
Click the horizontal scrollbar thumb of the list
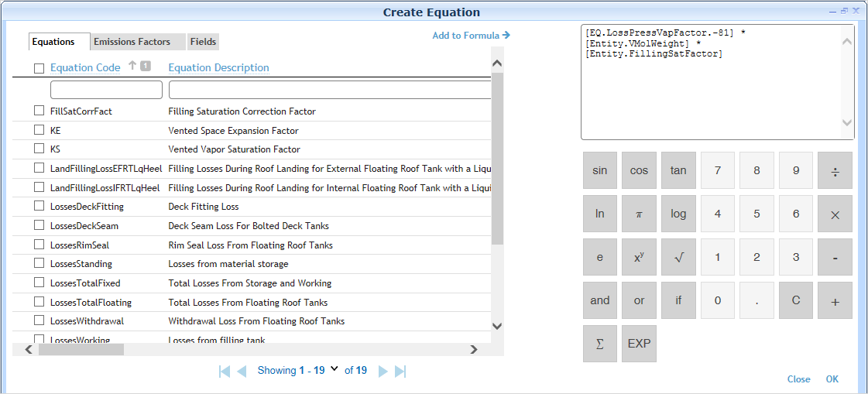coord(81,350)
